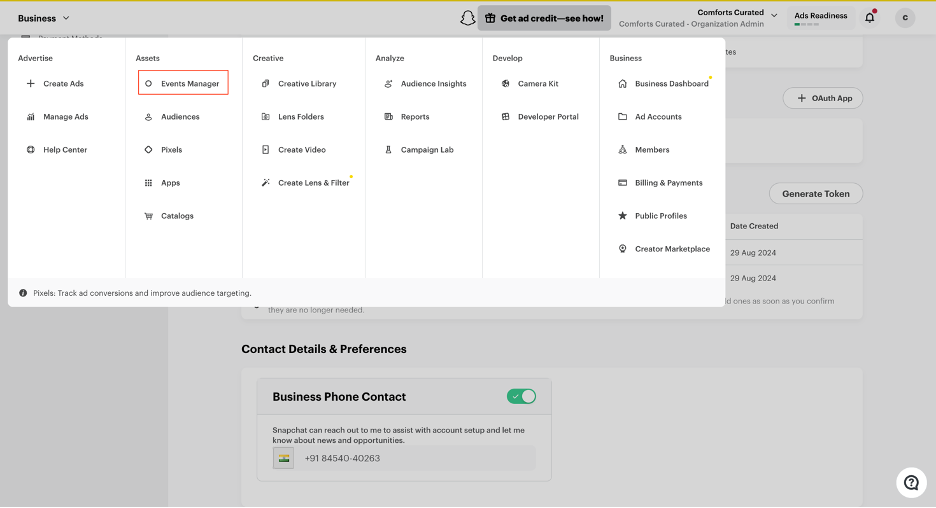Select the India flag country code
The width and height of the screenshot is (936, 508).
point(284,458)
